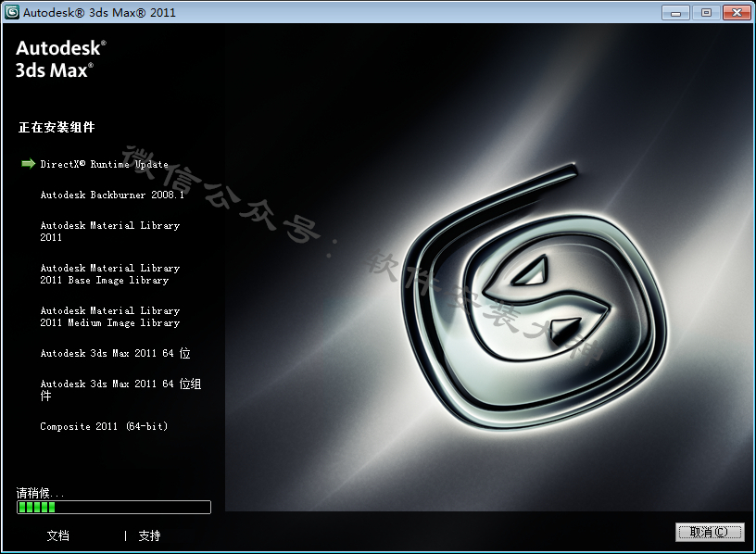Maximize the 3ds Max installer window
Image resolution: width=756 pixels, height=554 pixels.
[706, 13]
